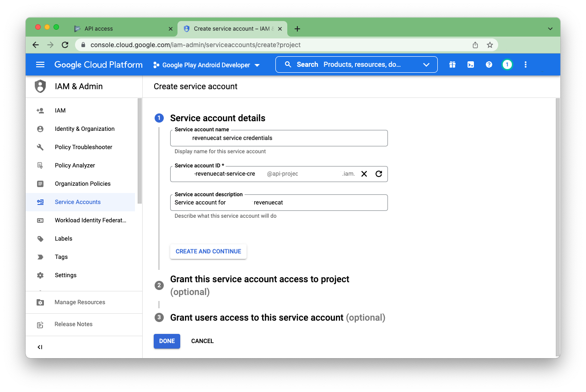The image size is (586, 392).
Task: Expand the search bar resources dropdown
Action: (x=426, y=64)
